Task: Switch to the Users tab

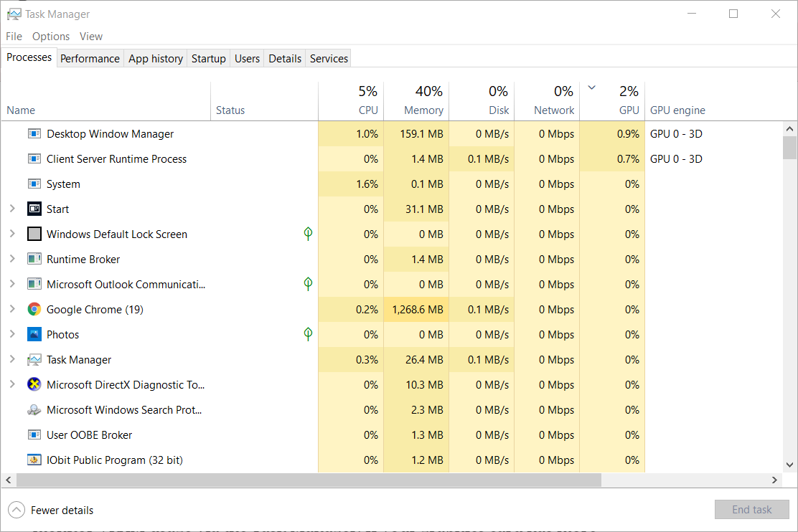Action: 248,59
